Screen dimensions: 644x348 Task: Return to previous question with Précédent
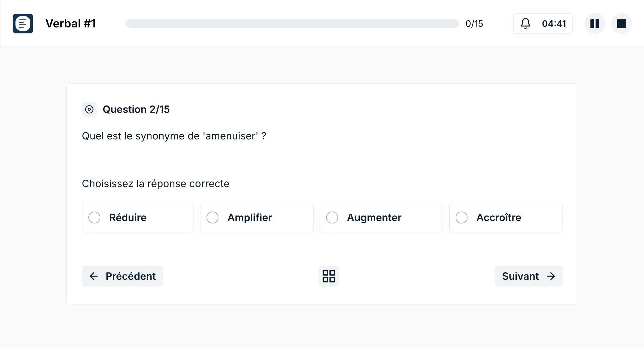point(122,276)
